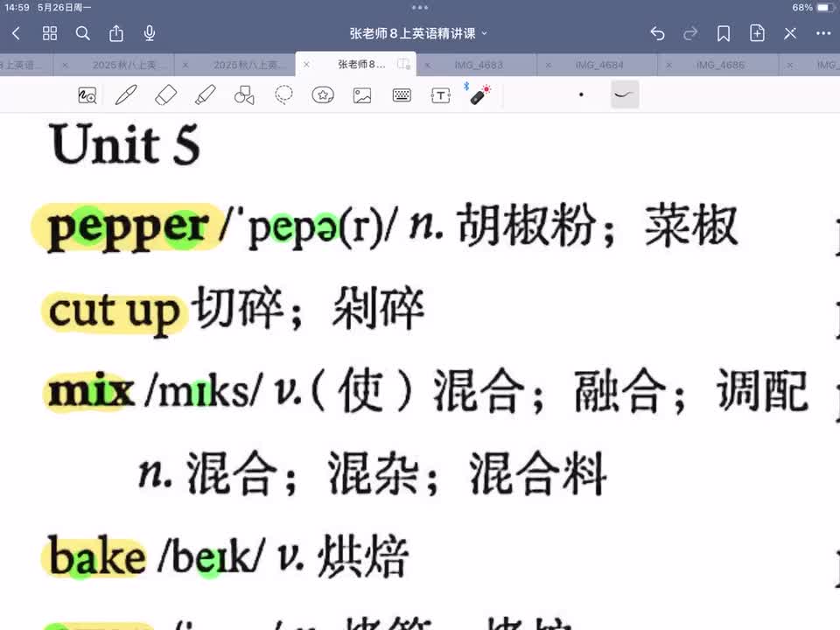Tap the phonetic /mɪks/
The width and height of the screenshot is (840, 630).
pyautogui.click(x=204, y=392)
